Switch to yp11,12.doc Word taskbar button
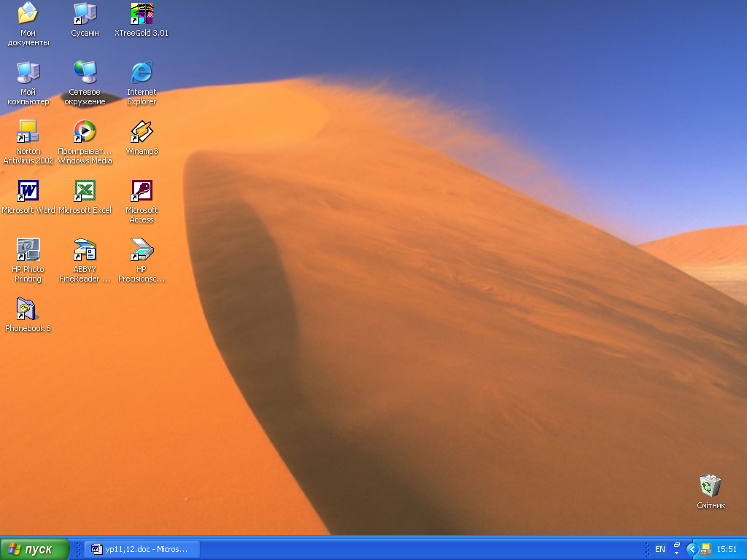747x560 pixels. click(x=142, y=549)
